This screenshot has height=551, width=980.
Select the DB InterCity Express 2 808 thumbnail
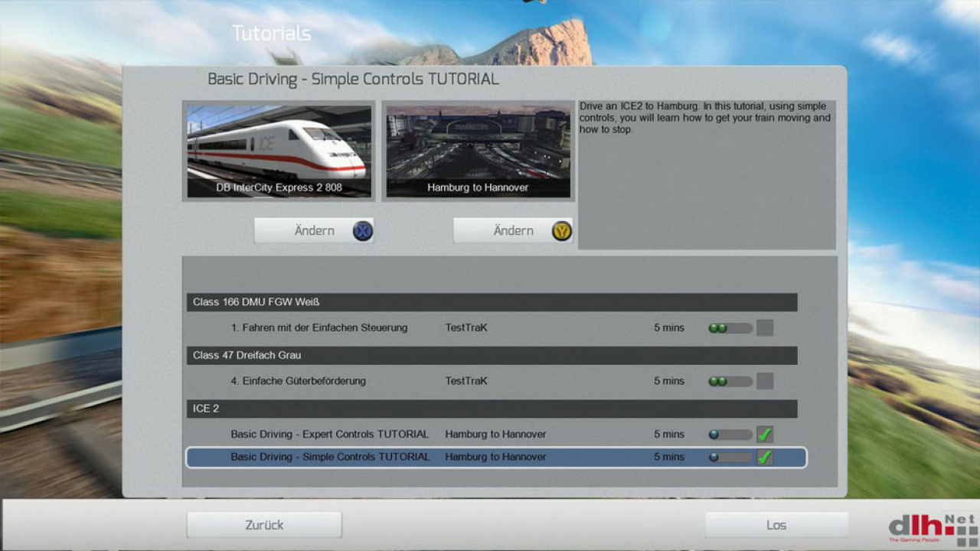point(279,152)
